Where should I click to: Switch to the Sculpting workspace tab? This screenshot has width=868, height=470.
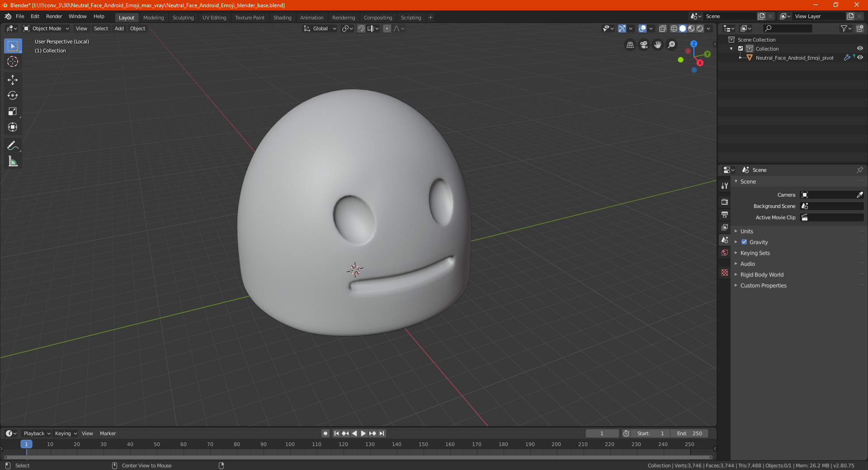(183, 18)
